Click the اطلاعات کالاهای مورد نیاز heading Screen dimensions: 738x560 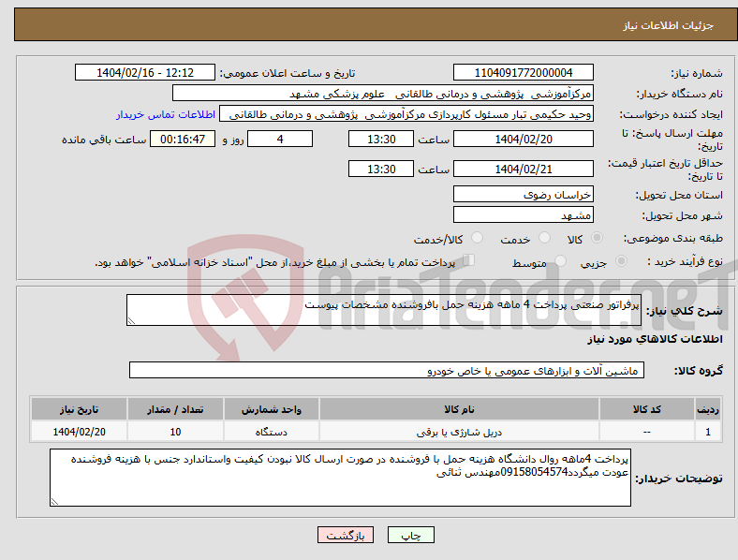(655, 339)
